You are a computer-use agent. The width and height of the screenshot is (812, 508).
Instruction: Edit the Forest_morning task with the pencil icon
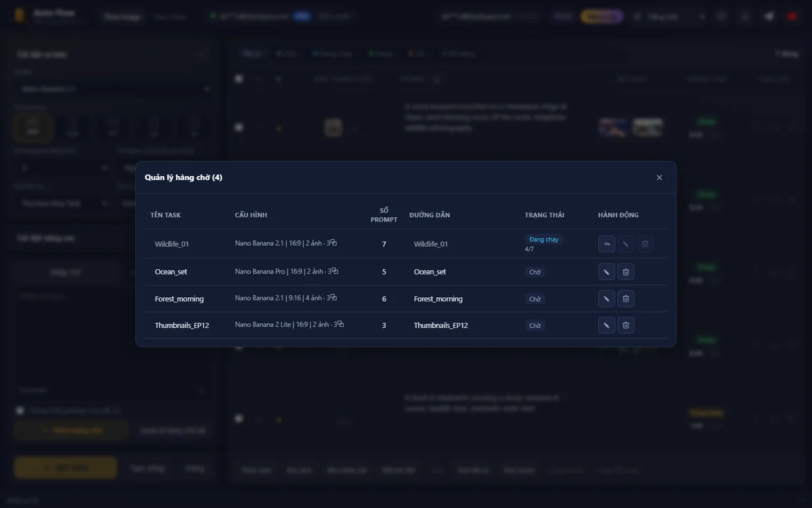[x=606, y=298]
